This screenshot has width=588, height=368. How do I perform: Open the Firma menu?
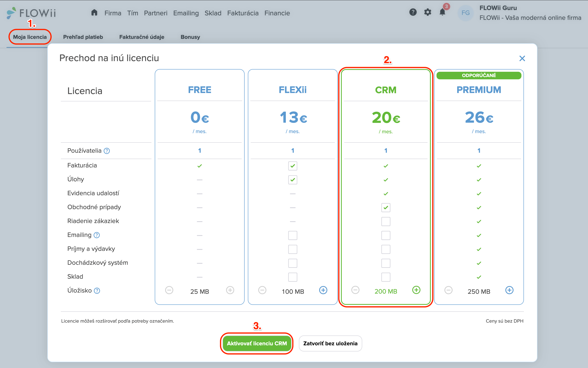tap(113, 13)
